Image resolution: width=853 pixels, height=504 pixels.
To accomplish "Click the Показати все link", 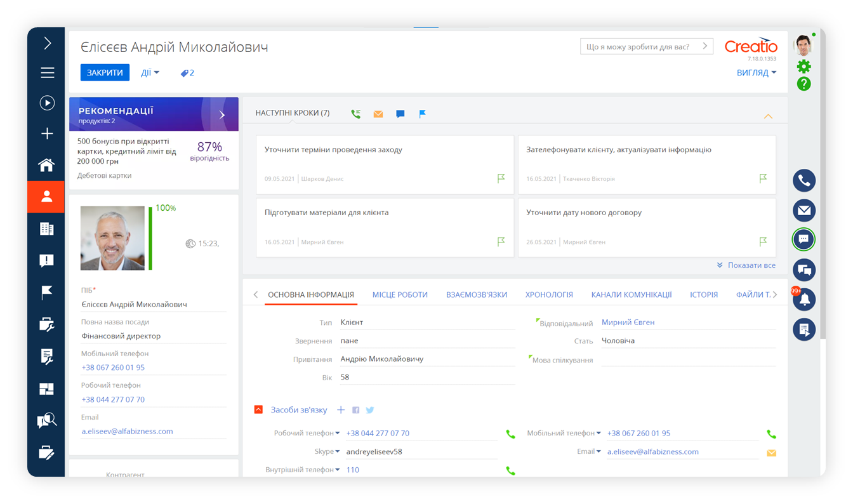I will click(746, 265).
